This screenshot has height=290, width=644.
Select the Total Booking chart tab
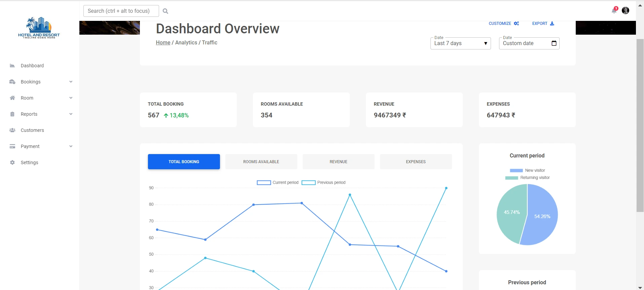pos(184,162)
